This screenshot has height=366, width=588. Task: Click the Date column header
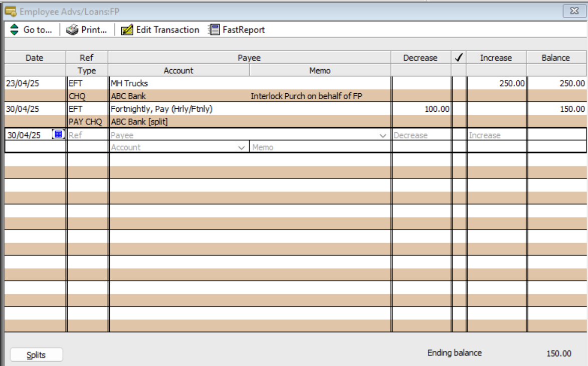[x=35, y=57]
